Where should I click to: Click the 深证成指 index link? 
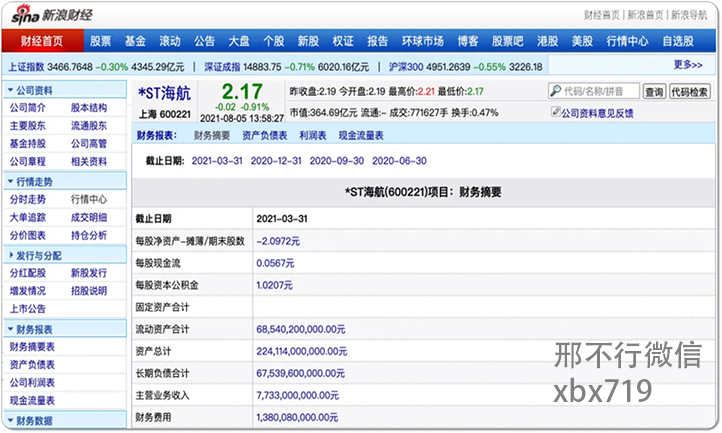pos(222,67)
